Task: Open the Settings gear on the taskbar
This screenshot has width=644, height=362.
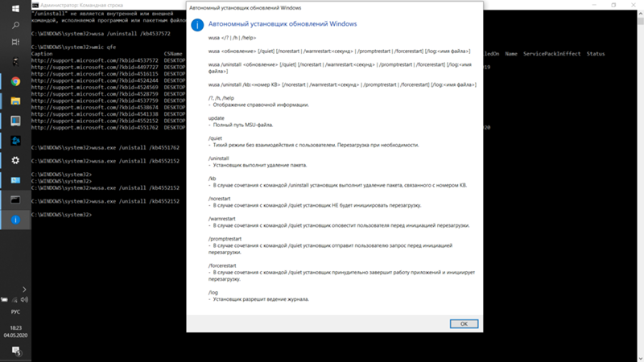Action: (x=15, y=160)
